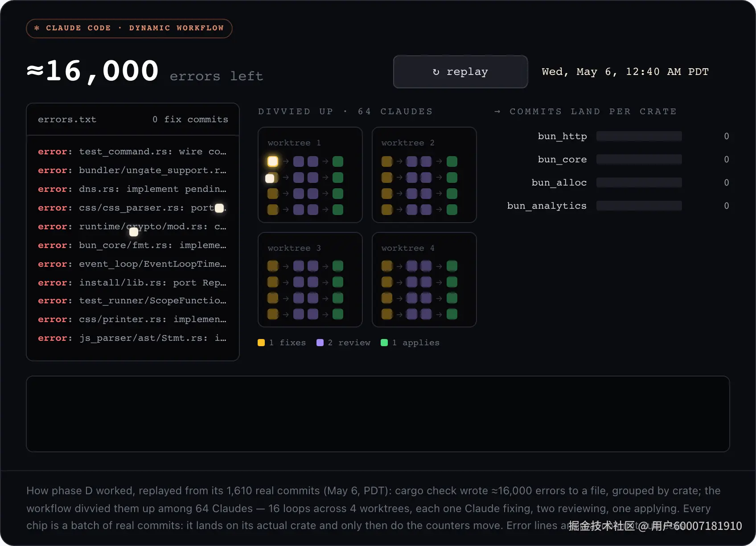Click the green applies legend swatch

coord(384,343)
